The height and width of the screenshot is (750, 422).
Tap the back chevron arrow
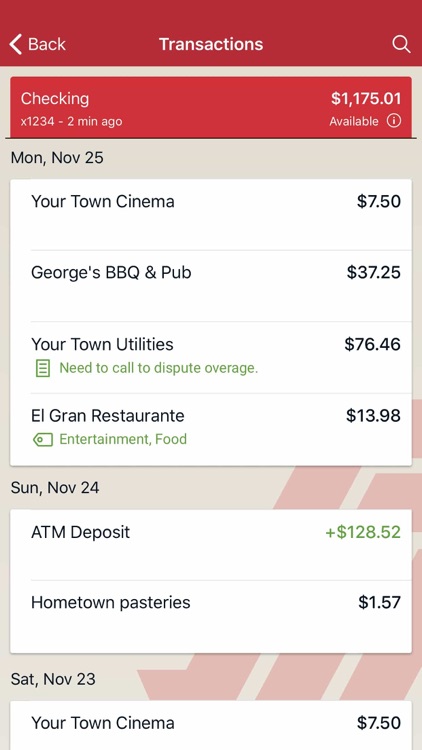coord(15,44)
